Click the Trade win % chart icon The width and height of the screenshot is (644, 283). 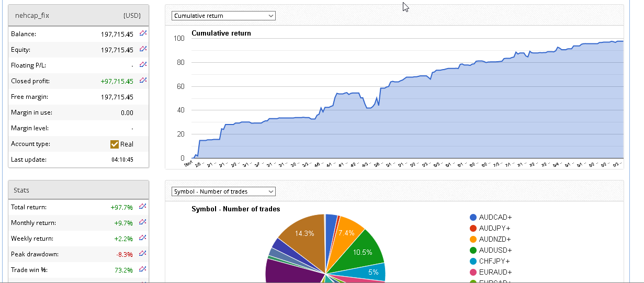click(143, 269)
